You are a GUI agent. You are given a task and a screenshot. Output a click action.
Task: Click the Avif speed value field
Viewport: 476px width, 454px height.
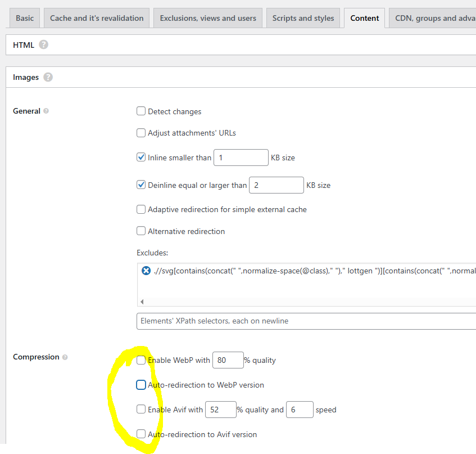pos(299,410)
